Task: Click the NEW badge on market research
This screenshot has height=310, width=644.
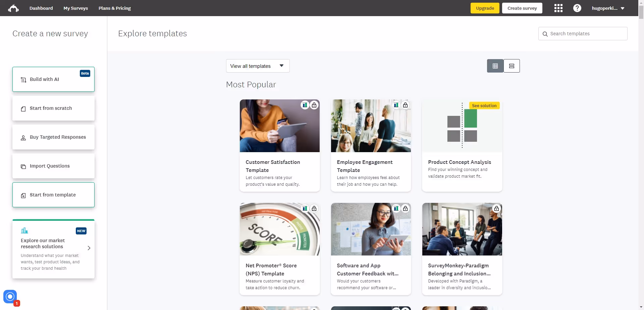Action: (81, 231)
